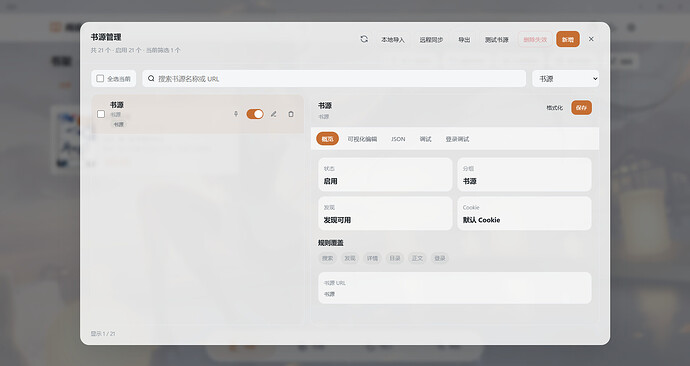
Task: Click the 书源 URL field card
Action: click(455, 288)
